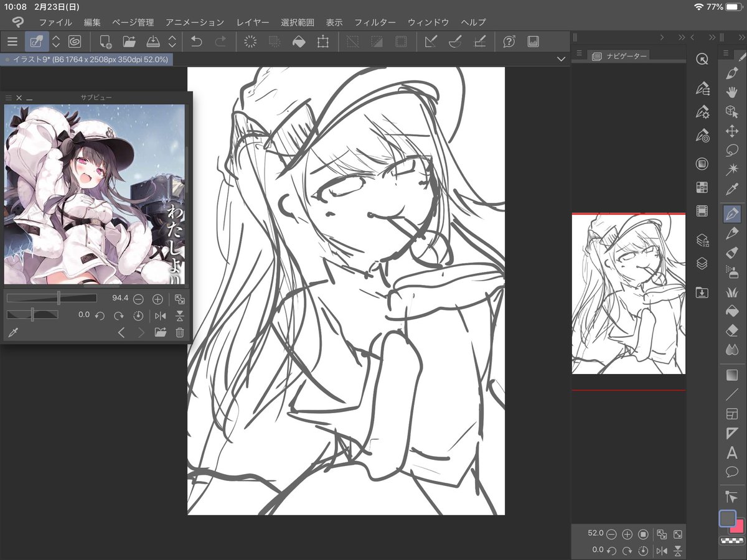Open the Animation timeline film icon
747x560 pixels.
click(702, 211)
